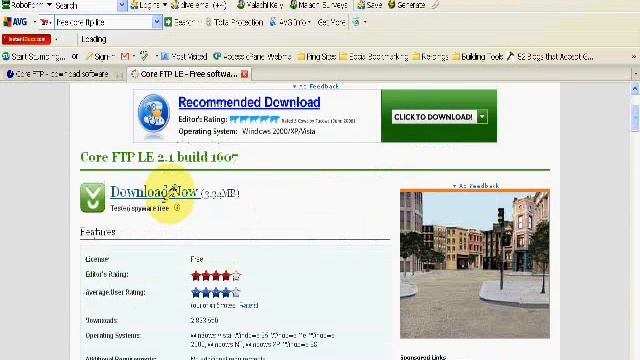Click the city street advertisement image
This screenshot has height=360, width=640.
pyautogui.click(x=475, y=264)
